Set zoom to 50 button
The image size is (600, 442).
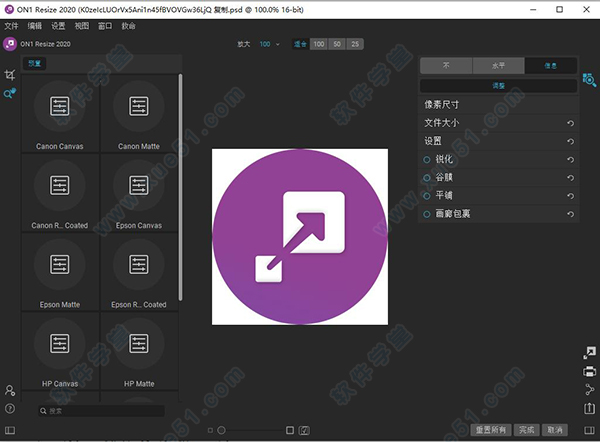point(337,44)
